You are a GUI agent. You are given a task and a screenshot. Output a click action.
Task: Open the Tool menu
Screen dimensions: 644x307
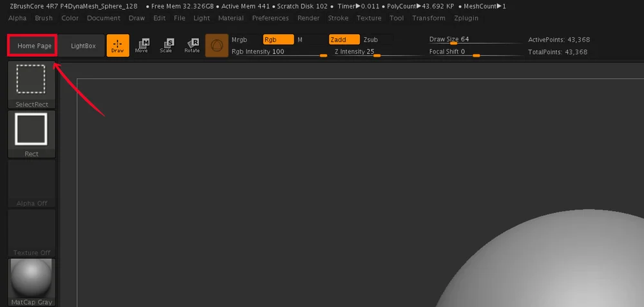(x=397, y=18)
